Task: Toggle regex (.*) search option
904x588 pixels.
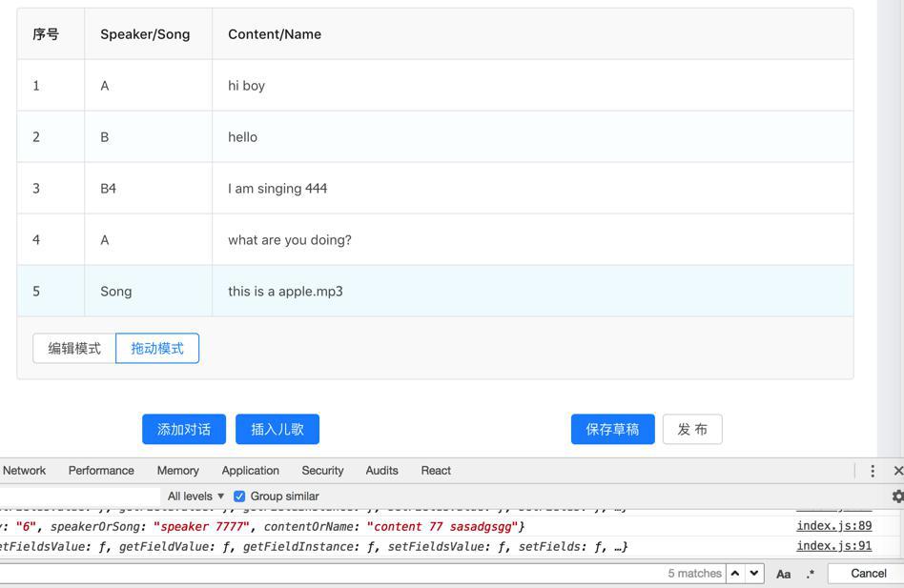Action: click(810, 574)
